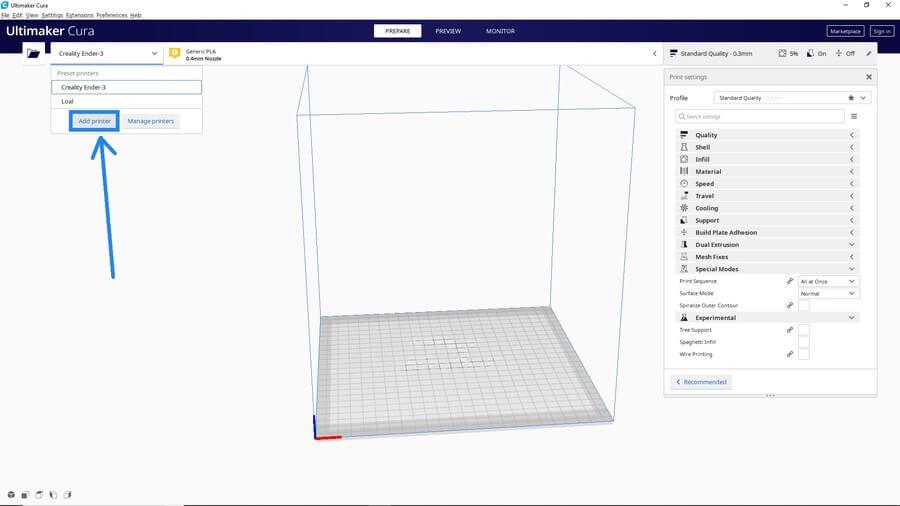Image resolution: width=900 pixels, height=506 pixels.
Task: Enable the Spiralize Outer Contour checkbox
Action: 803,306
